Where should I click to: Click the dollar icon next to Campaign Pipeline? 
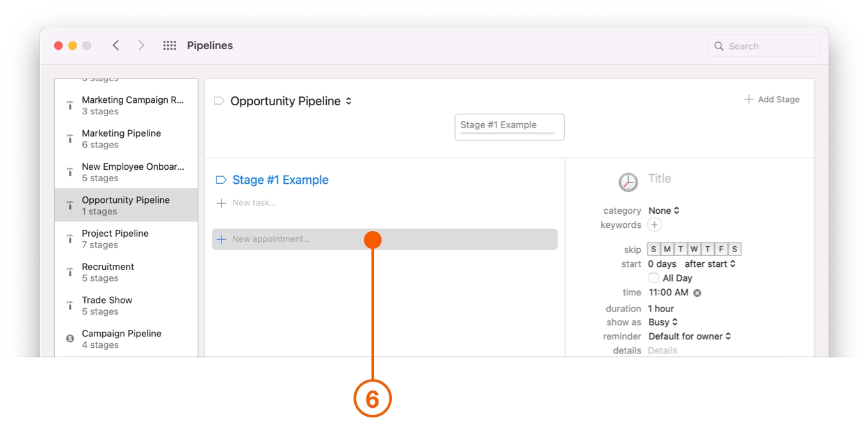pos(70,338)
